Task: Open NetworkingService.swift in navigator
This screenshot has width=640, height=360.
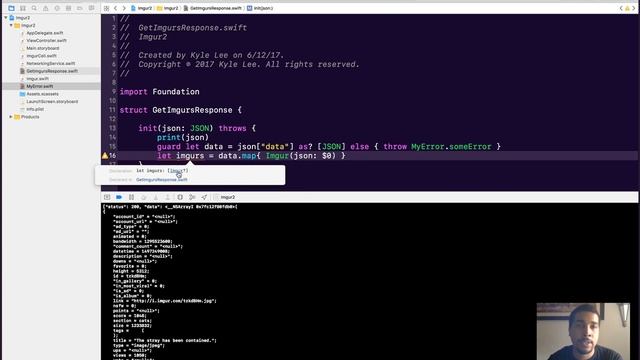Action: pyautogui.click(x=51, y=63)
